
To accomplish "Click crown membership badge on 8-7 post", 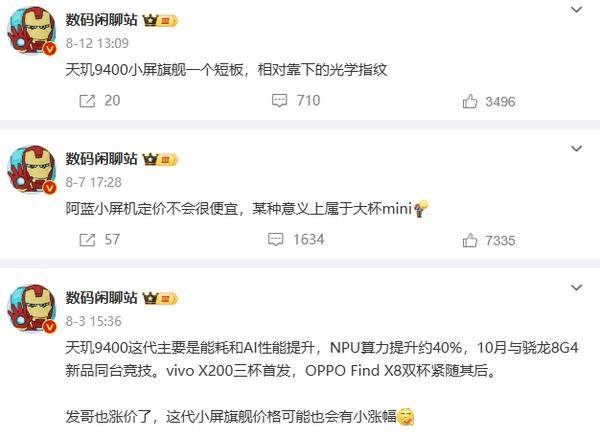I will pos(160,159).
